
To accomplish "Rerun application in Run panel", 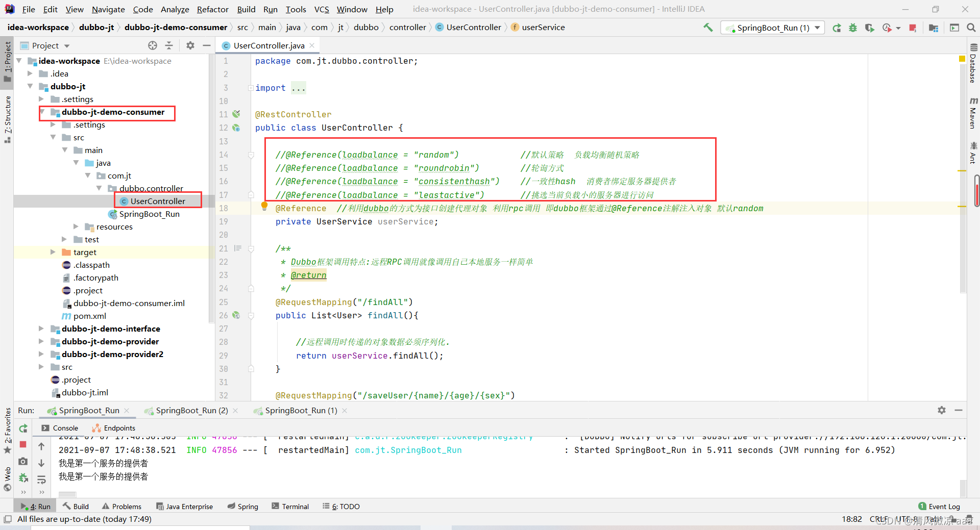I will click(23, 428).
